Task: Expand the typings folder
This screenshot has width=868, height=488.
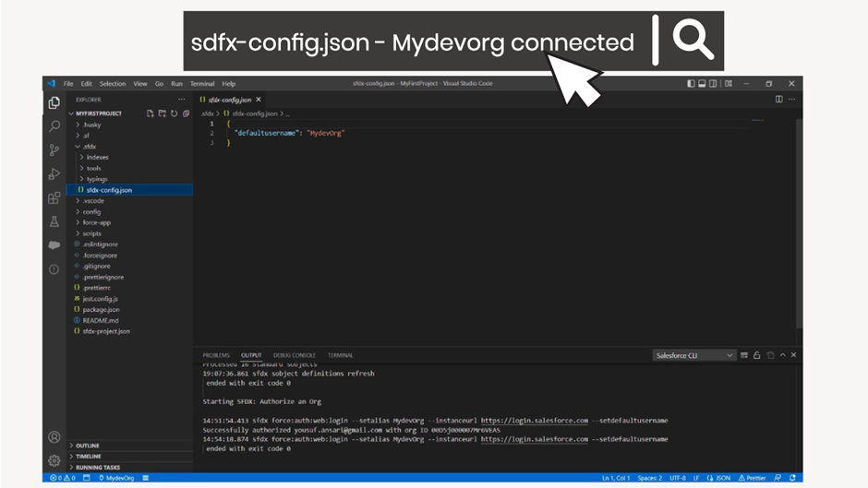Action: pos(129,179)
